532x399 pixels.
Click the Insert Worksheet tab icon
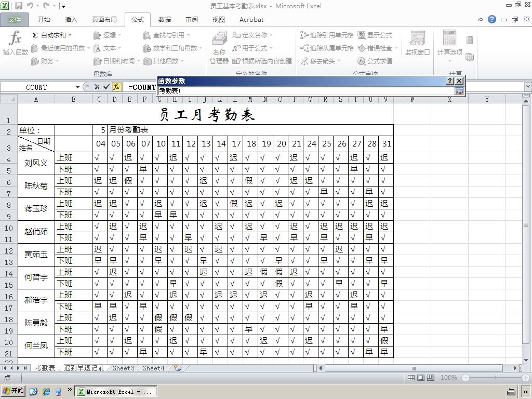(178, 368)
